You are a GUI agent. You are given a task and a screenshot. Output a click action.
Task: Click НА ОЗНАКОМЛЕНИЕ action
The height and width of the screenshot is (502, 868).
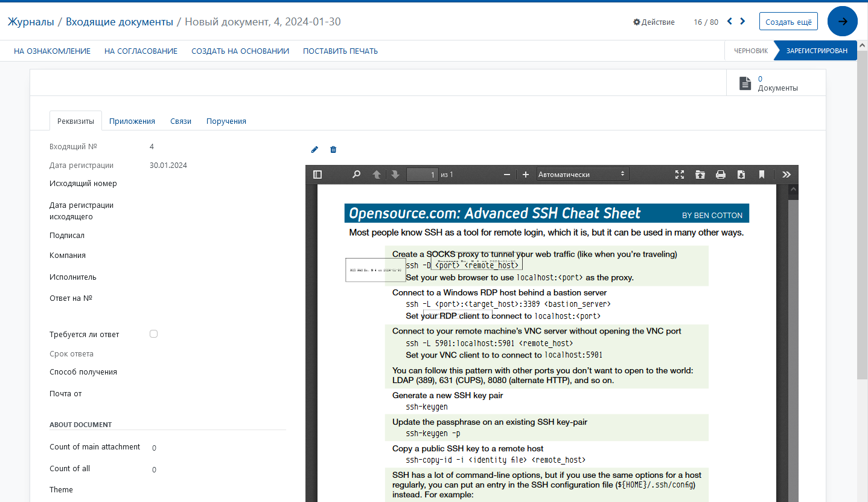coord(53,51)
